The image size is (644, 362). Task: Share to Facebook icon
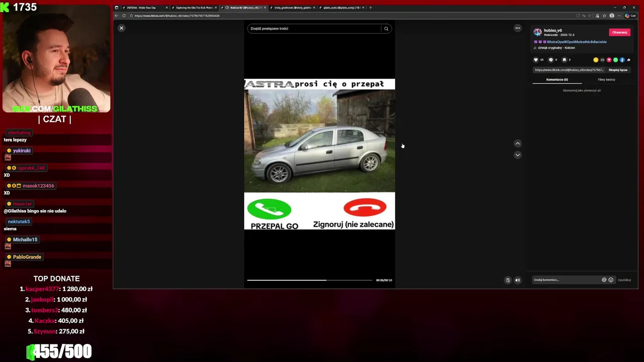[x=622, y=60]
